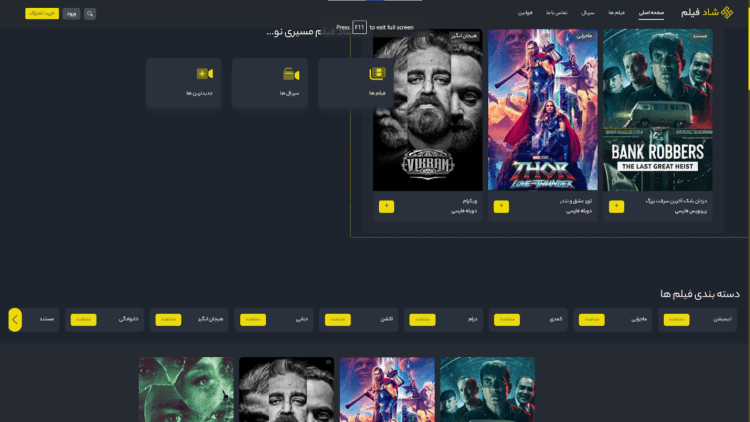Open سریال menu item in navbar
This screenshot has width=750, height=422.
coord(588,13)
